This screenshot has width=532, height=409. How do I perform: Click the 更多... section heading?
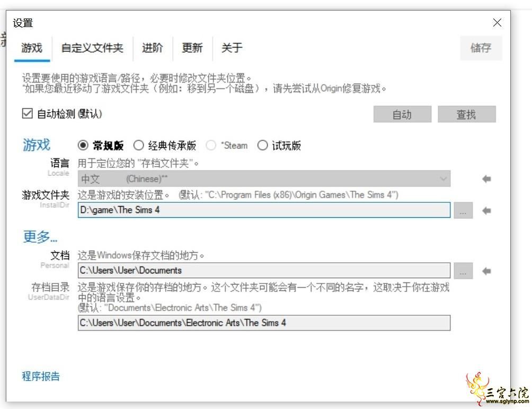pyautogui.click(x=40, y=236)
